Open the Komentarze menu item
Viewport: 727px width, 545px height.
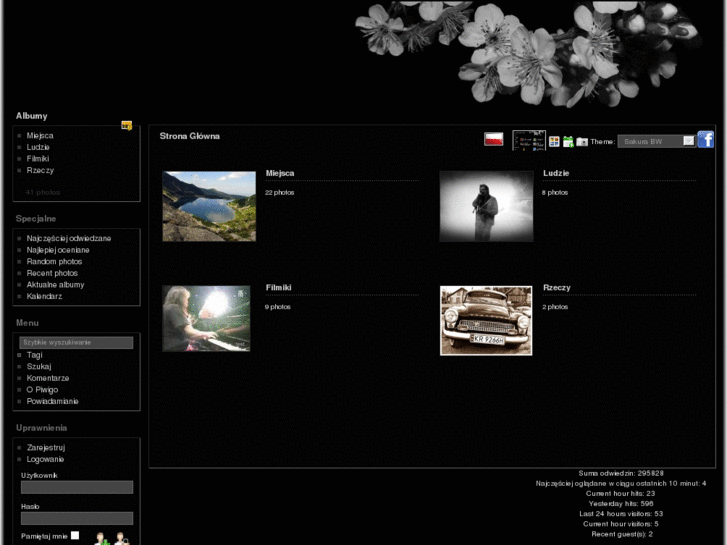(x=48, y=378)
